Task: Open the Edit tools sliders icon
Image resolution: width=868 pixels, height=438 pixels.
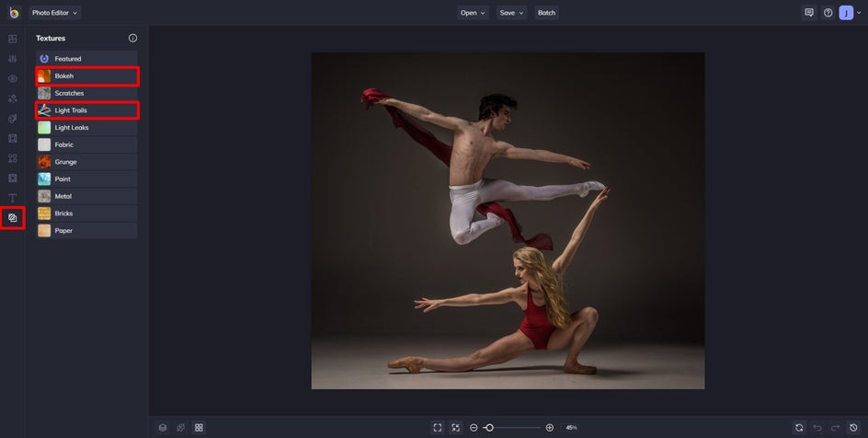Action: (13, 59)
